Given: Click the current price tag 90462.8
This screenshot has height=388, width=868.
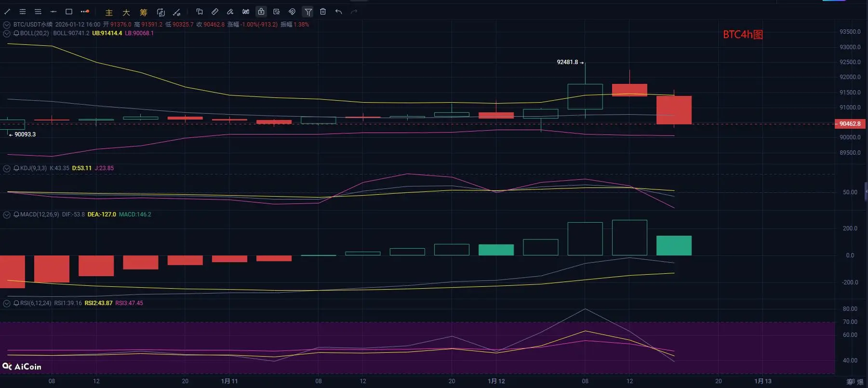Looking at the screenshot, I should point(850,124).
